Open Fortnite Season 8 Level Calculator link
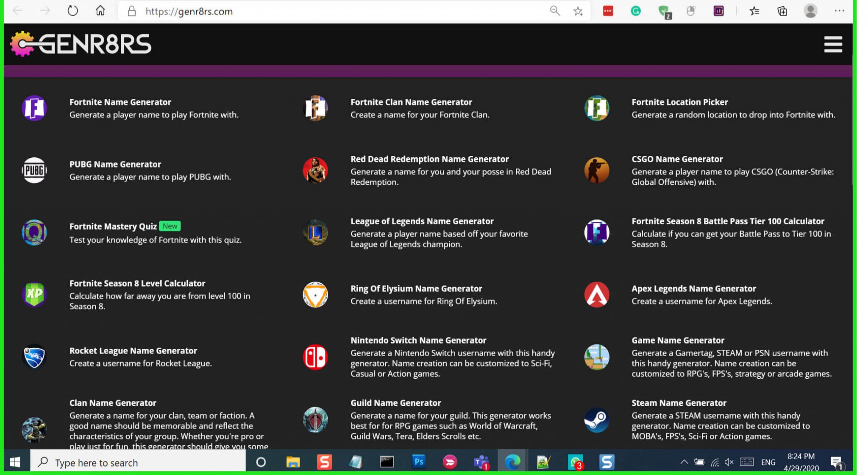Screen dimensions: 868x475 [x=137, y=283]
